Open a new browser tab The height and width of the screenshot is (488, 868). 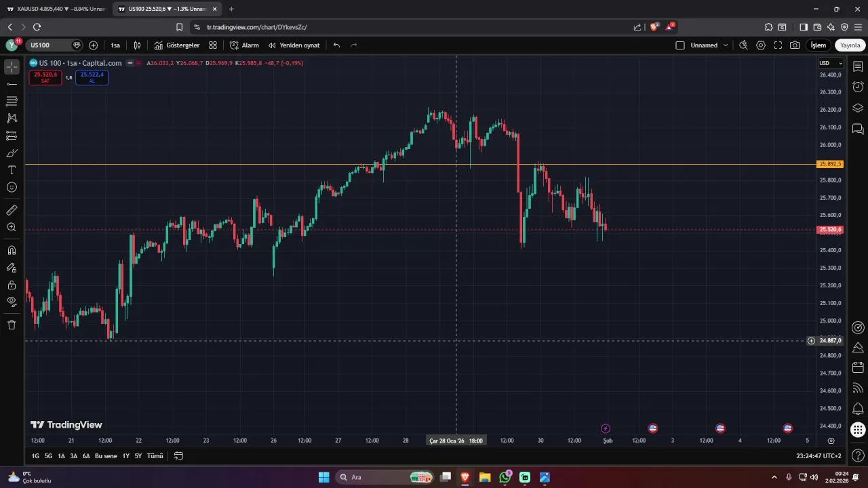click(231, 9)
